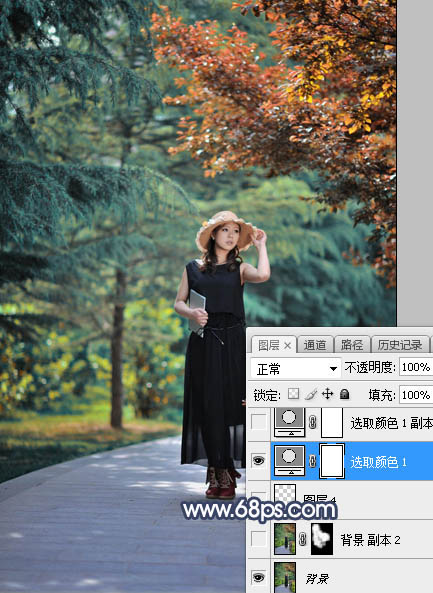The image size is (433, 593).
Task: Select adjustment icon of 选取颜色 1 副本 layer
Action: (x=289, y=422)
